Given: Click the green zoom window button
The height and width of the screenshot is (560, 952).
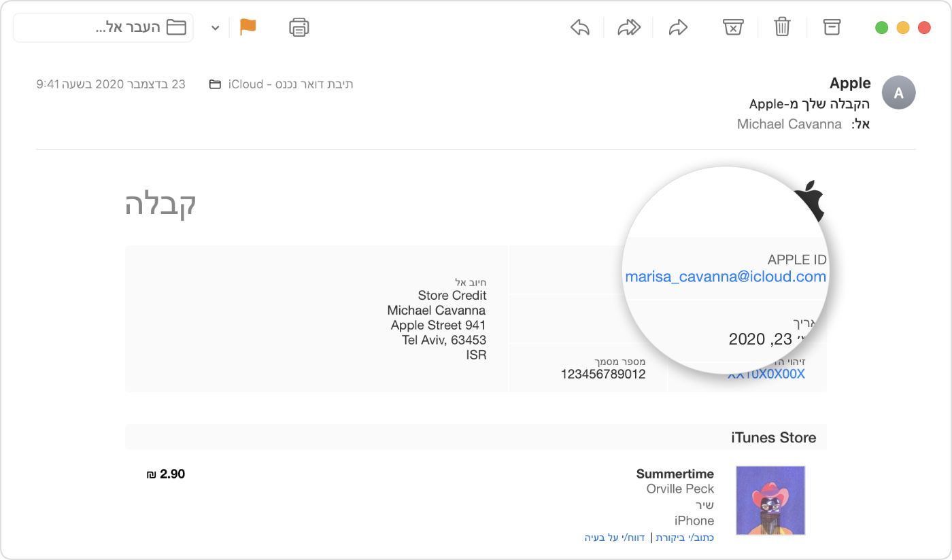Looking at the screenshot, I should (x=882, y=28).
